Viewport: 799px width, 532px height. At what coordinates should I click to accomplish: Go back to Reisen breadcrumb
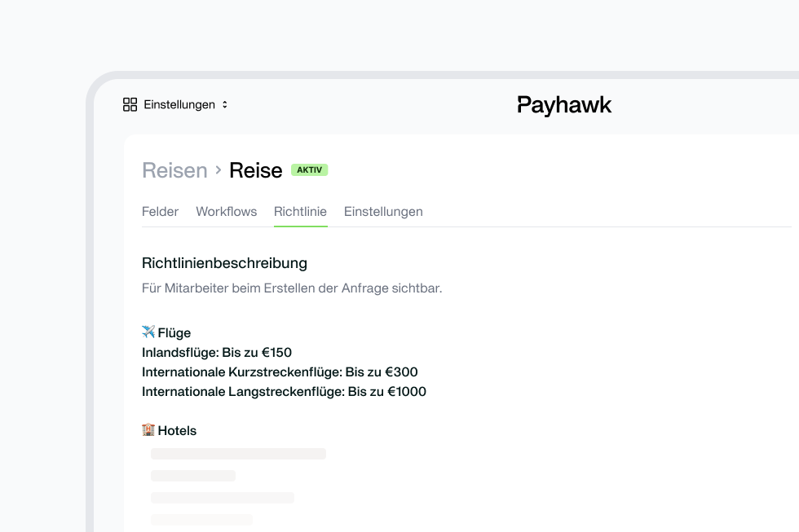click(174, 170)
